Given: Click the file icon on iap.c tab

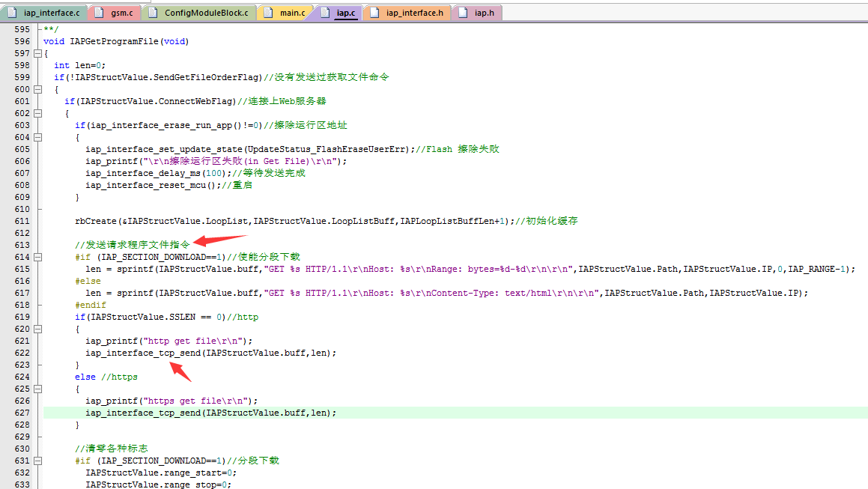Looking at the screenshot, I should pyautogui.click(x=326, y=12).
